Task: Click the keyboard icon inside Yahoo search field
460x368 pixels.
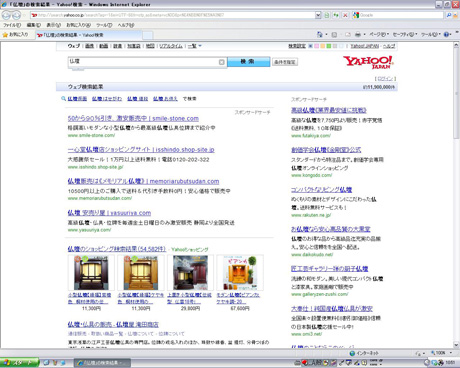Action: [222, 62]
